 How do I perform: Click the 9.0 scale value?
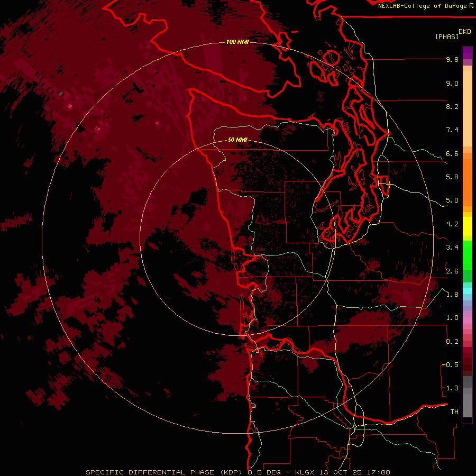tap(452, 83)
